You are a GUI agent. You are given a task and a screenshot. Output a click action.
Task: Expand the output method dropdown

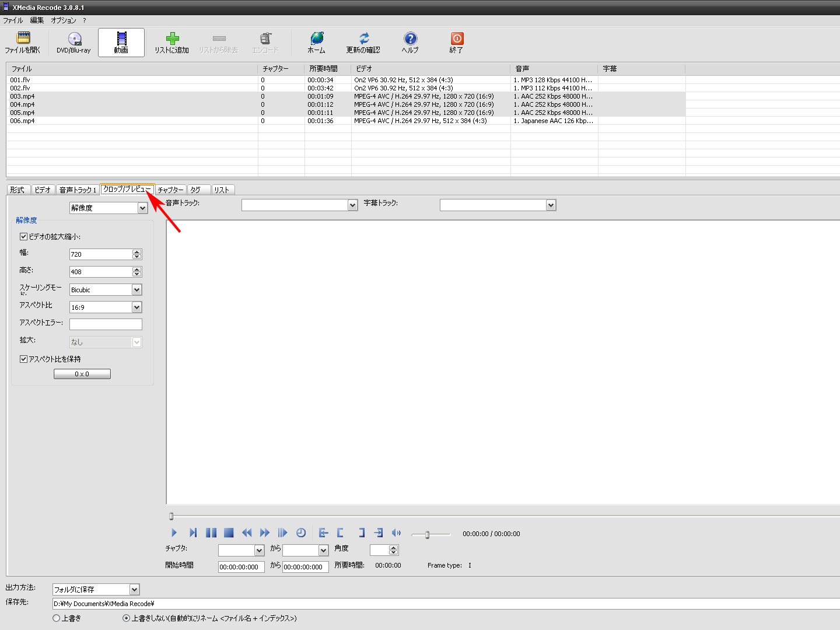[134, 590]
